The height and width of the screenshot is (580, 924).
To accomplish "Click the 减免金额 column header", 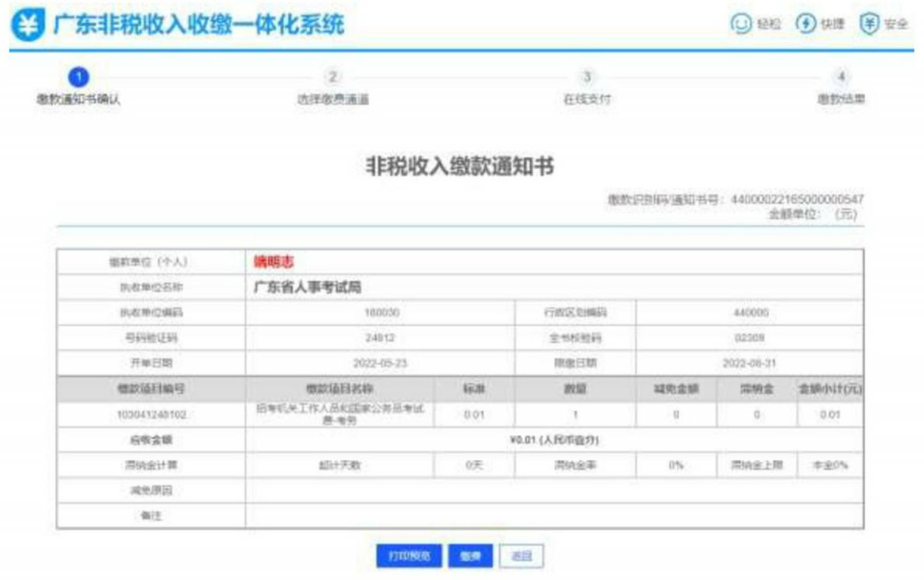I will pyautogui.click(x=676, y=388).
